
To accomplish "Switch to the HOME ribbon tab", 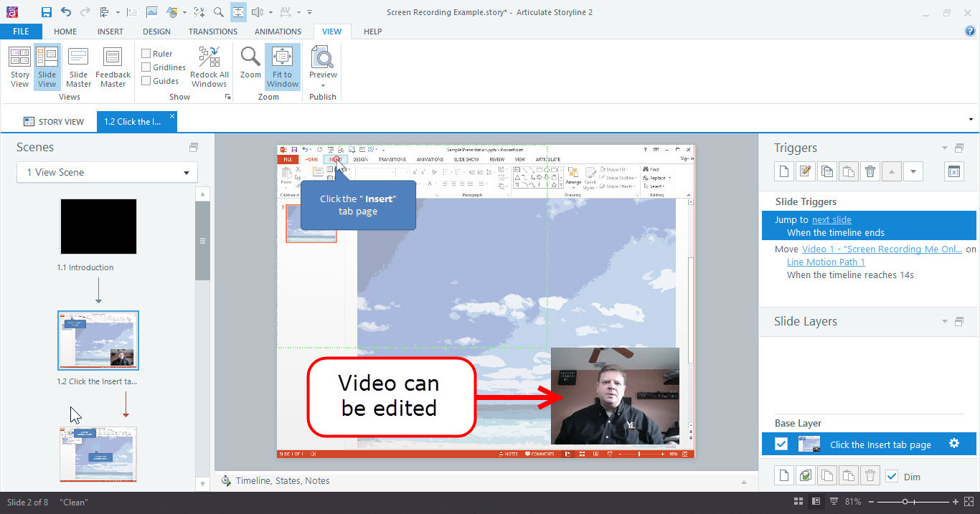I will pyautogui.click(x=65, y=32).
